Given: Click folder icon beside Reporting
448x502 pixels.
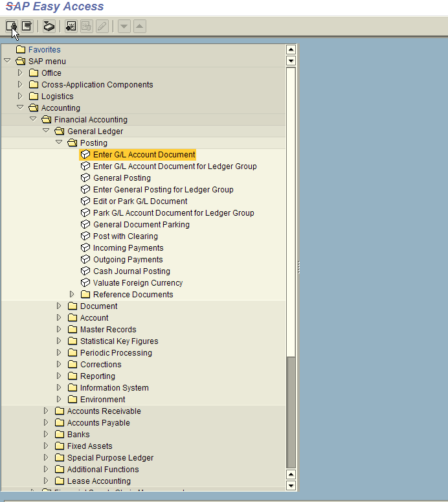Looking at the screenshot, I should pyautogui.click(x=73, y=376).
